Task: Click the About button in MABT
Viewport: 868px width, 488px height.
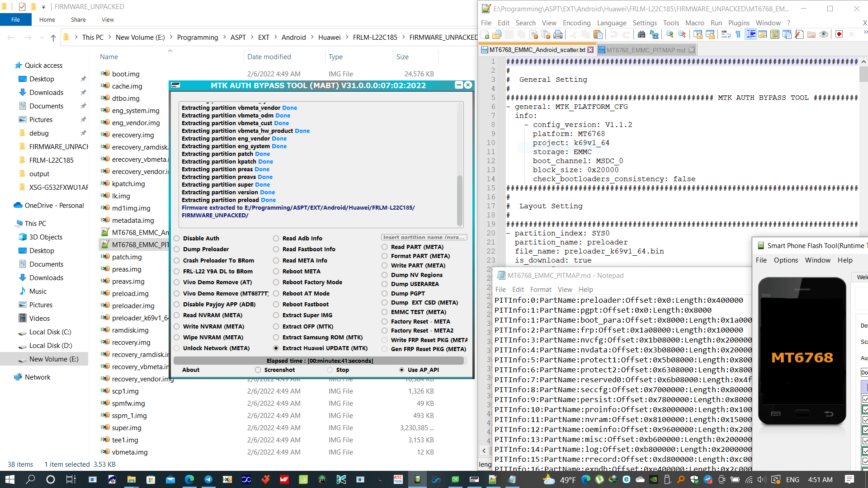Action: tap(190, 370)
